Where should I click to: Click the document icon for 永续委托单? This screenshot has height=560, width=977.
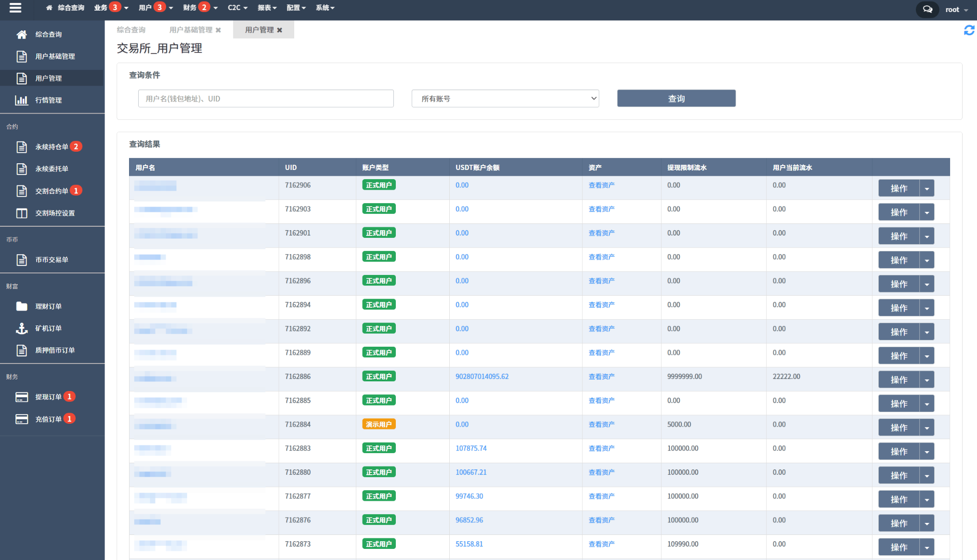pyautogui.click(x=22, y=169)
